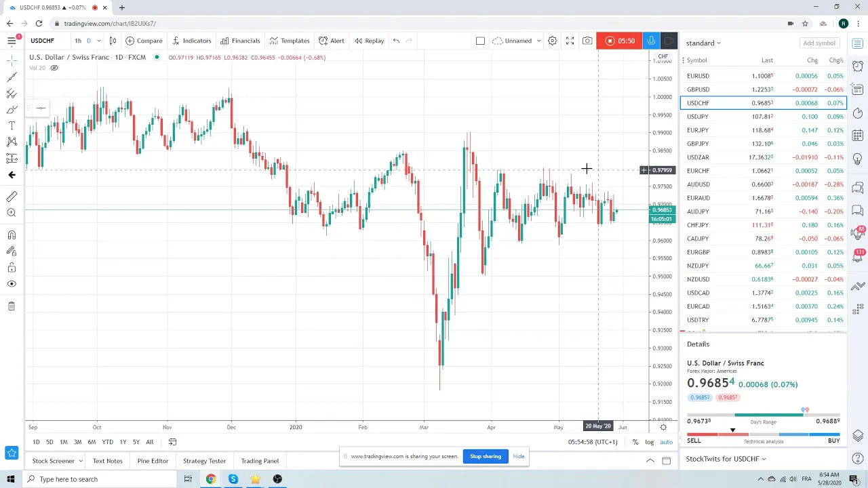Open the Stock Screener dropdown arrow

(x=80, y=461)
